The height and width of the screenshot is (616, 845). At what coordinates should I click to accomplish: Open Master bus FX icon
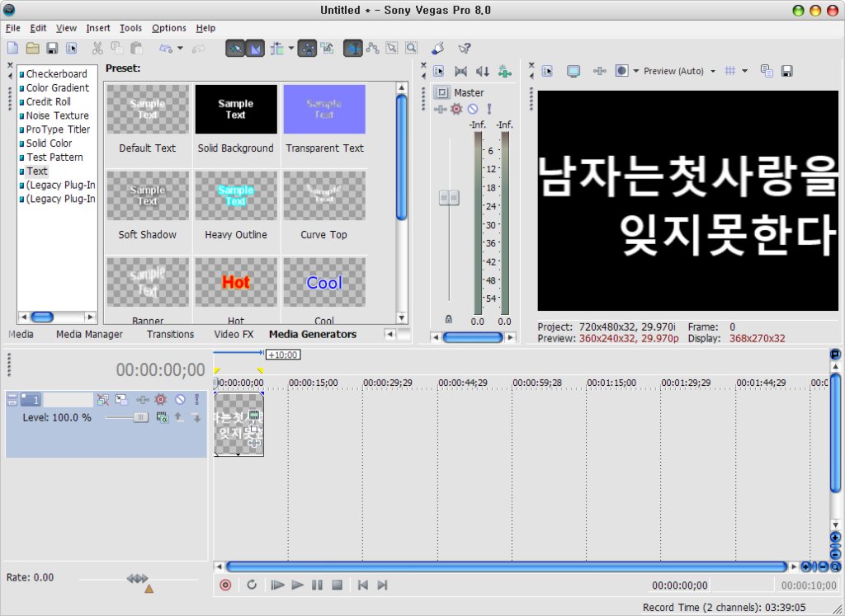point(441,110)
